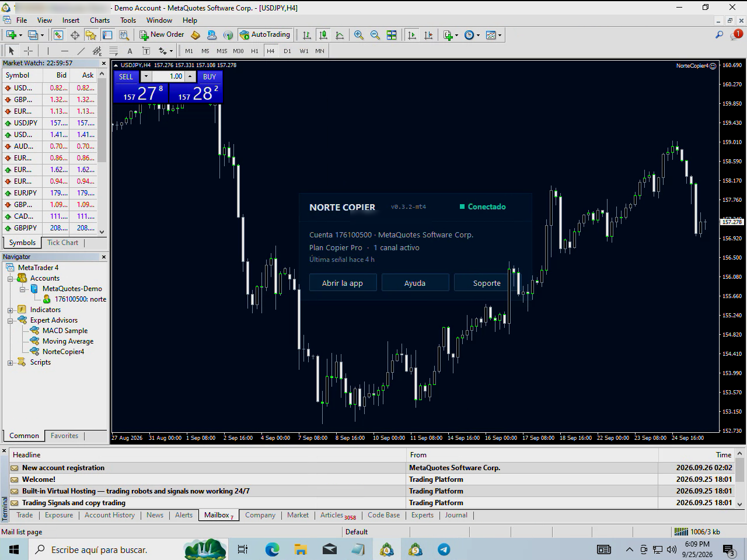
Task: Zoom out on the chart
Action: coord(375,35)
